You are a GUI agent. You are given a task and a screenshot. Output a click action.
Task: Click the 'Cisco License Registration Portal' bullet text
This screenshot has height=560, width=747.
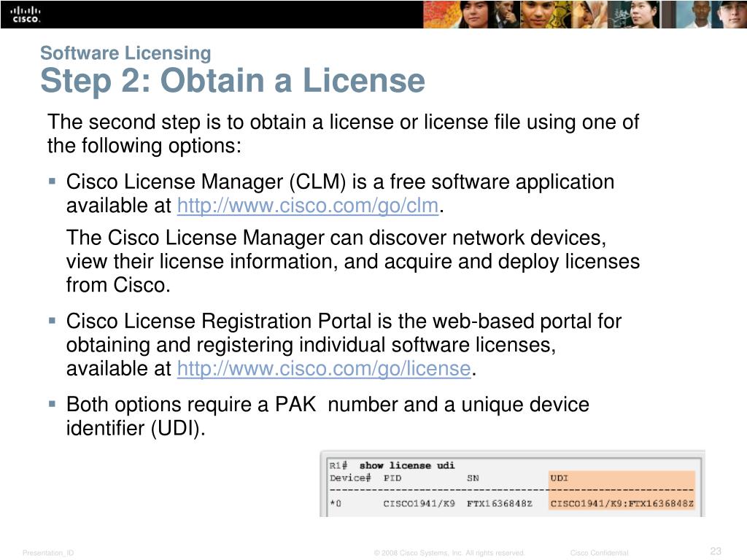point(344,345)
